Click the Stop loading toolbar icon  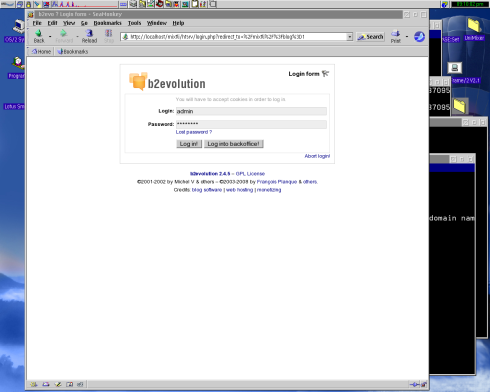coord(109,36)
